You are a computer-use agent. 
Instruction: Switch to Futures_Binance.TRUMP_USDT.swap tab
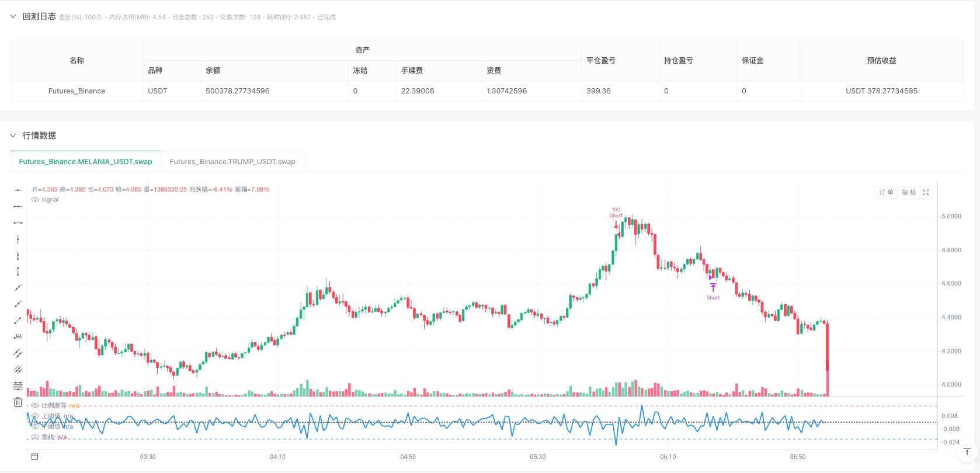pos(232,162)
